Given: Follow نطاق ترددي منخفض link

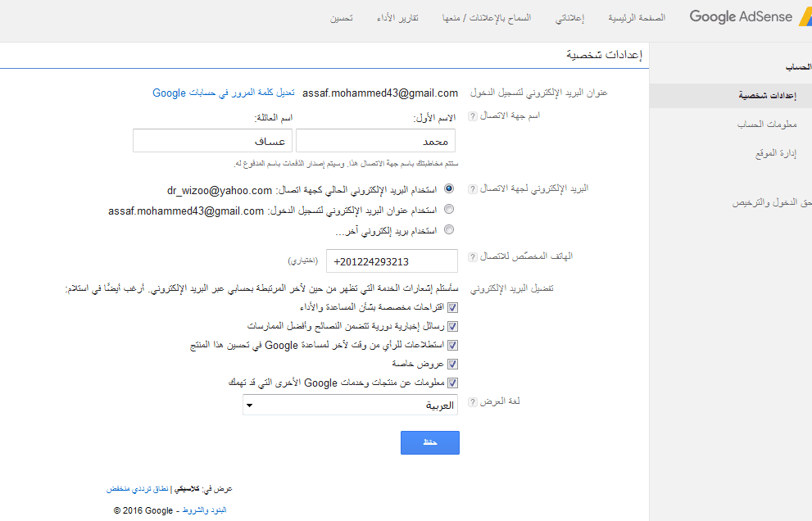Looking at the screenshot, I should point(137,489).
